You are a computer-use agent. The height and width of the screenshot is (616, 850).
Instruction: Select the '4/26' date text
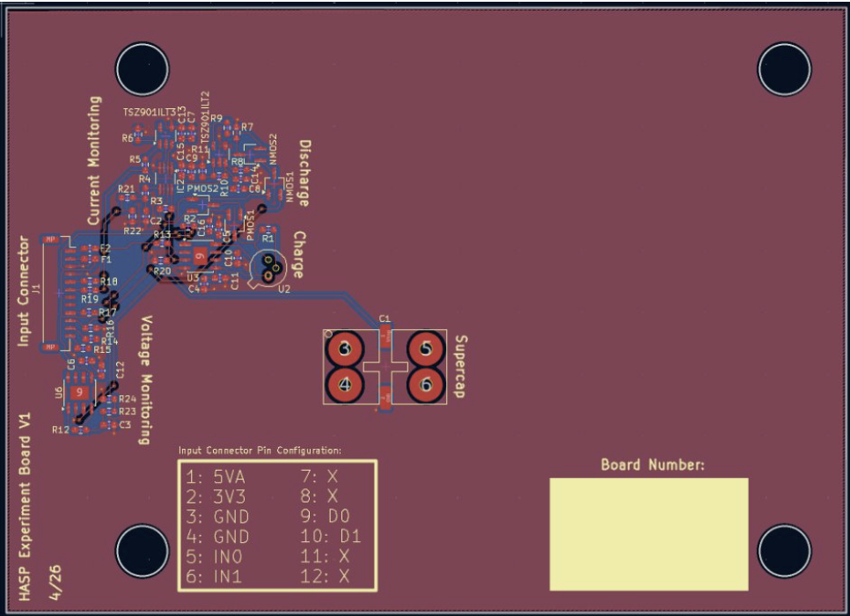pyautogui.click(x=55, y=583)
